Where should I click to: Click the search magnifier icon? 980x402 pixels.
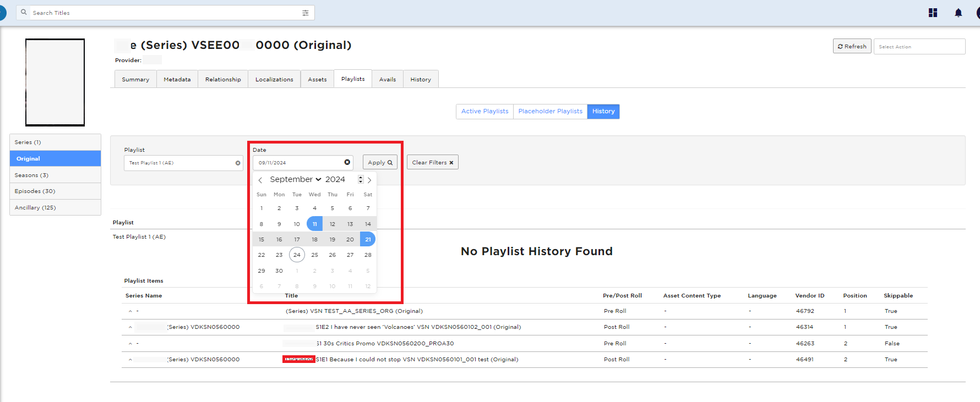tap(24, 12)
